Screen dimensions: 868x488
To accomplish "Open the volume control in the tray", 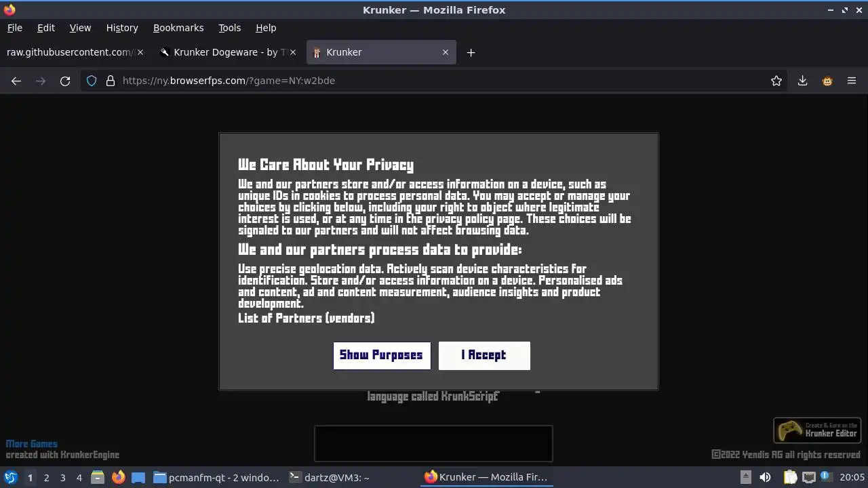I will click(765, 477).
